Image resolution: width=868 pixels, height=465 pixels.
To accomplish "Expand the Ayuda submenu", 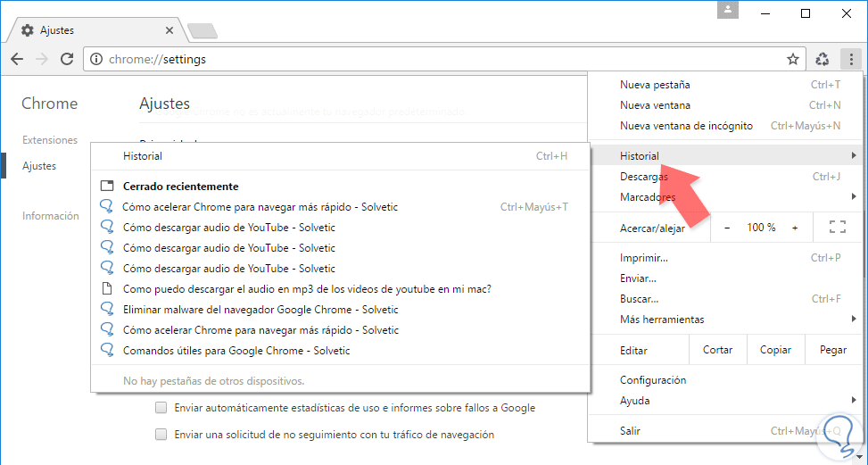I will click(x=724, y=401).
